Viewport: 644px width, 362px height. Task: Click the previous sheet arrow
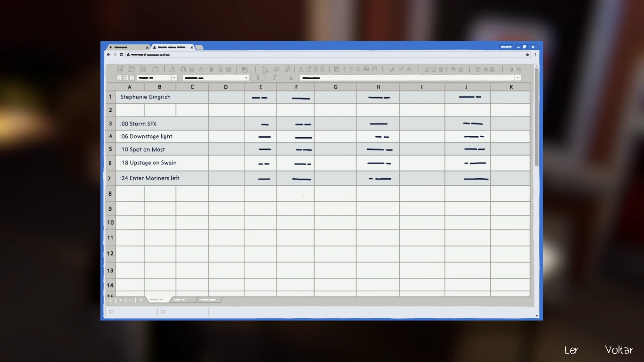click(x=110, y=300)
